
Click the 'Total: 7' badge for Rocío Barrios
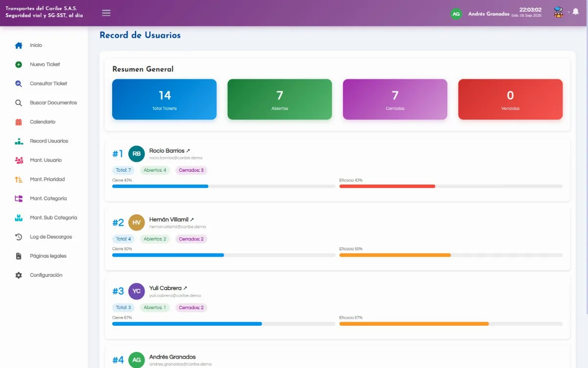tap(123, 170)
